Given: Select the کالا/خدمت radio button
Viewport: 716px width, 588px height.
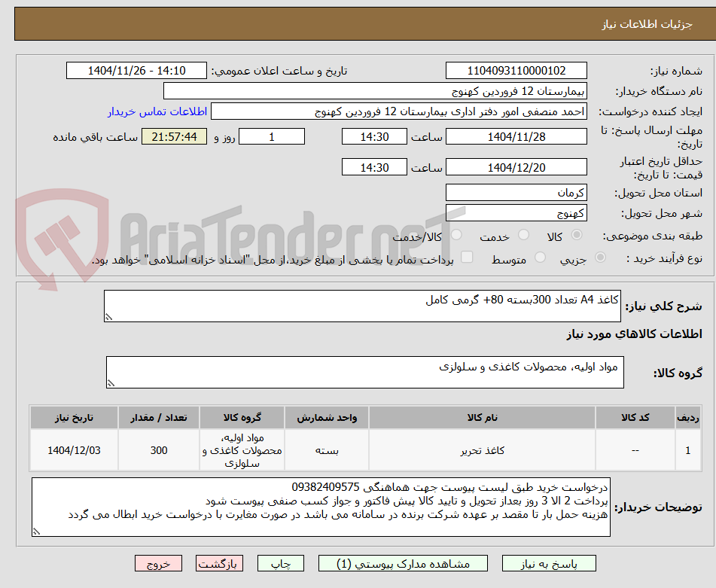Looking at the screenshot, I should (456, 235).
